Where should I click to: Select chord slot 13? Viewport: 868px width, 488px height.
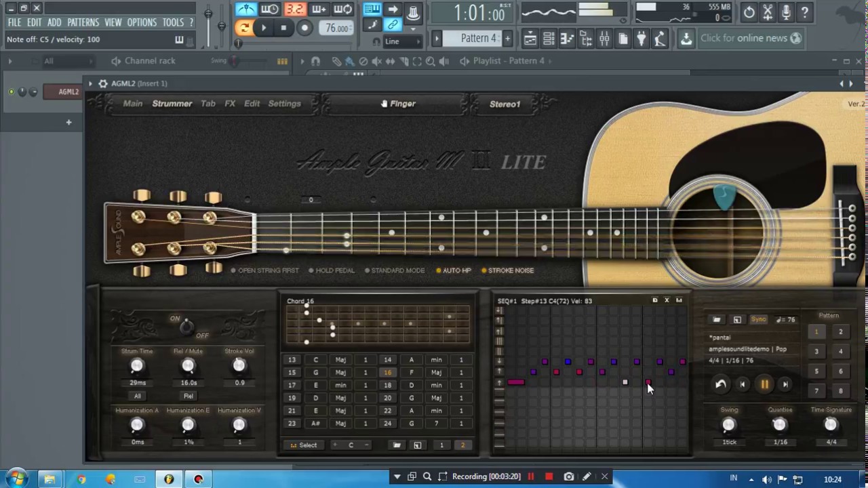292,360
